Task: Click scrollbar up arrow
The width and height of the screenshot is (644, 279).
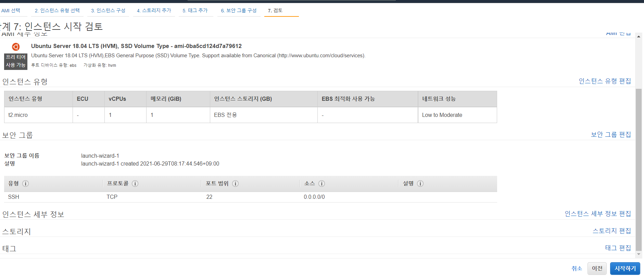Action: click(639, 36)
